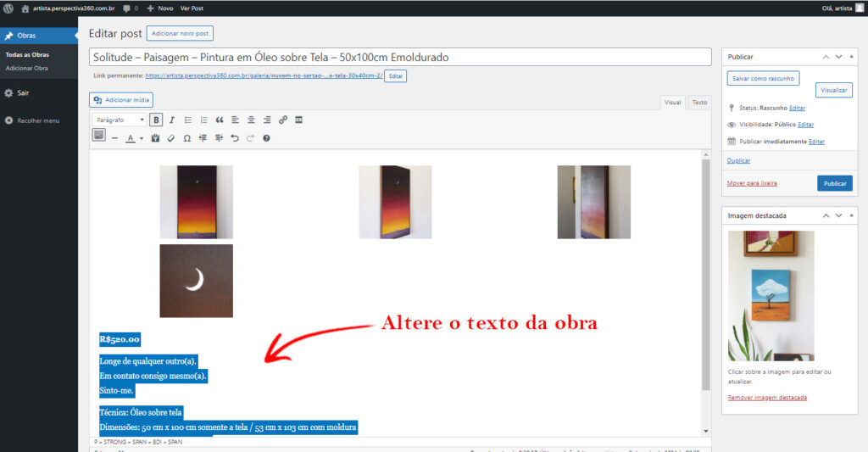Switch to the Visual editor tab
This screenshot has height=452, width=868.
pyautogui.click(x=672, y=103)
